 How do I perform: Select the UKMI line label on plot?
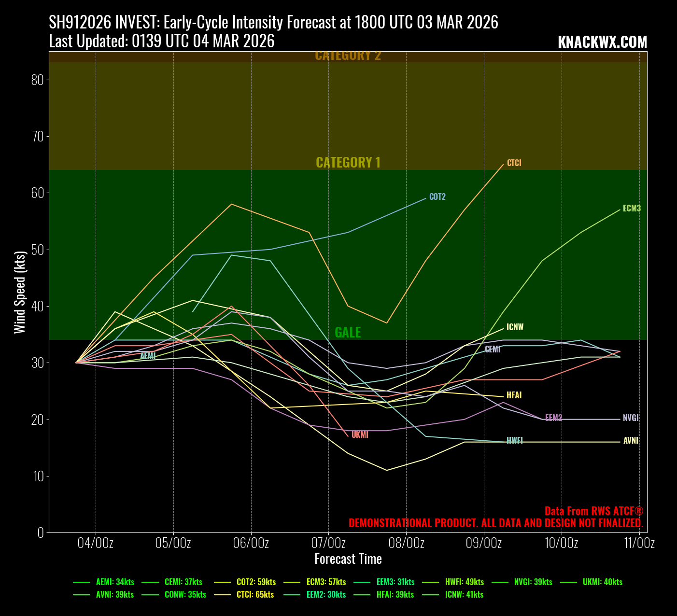(360, 435)
